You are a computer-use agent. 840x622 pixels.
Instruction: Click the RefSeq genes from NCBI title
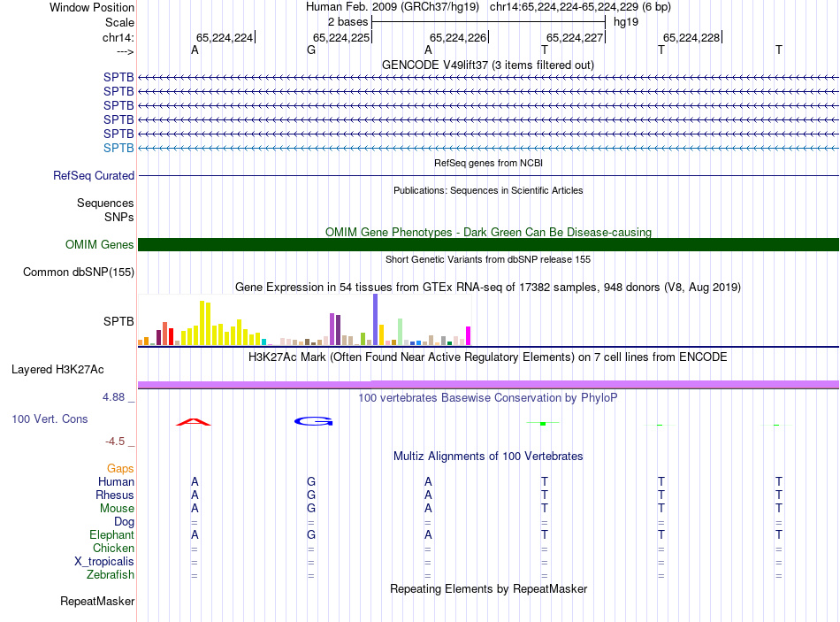click(x=488, y=163)
